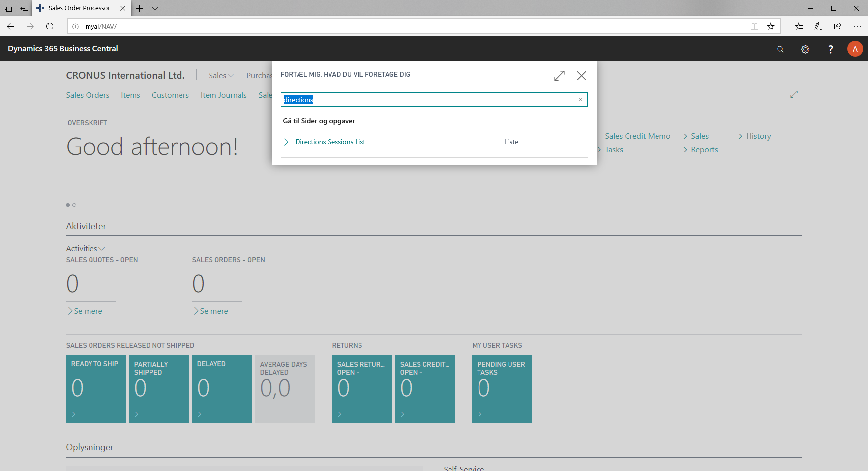Open the Partially Shipped tile
The width and height of the screenshot is (868, 471).
coord(159,389)
